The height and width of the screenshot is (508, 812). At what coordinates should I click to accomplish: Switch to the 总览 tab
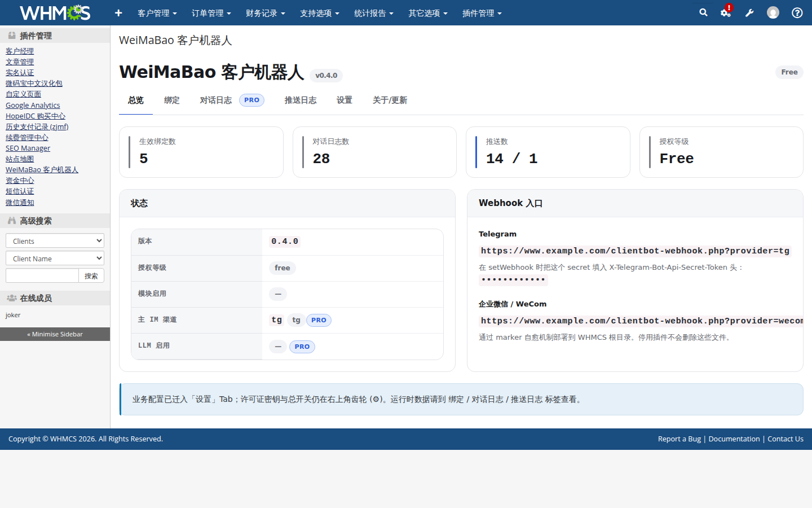click(x=136, y=100)
